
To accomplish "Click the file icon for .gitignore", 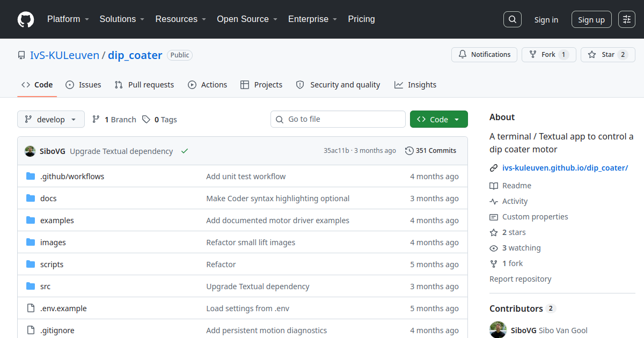I will point(31,330).
